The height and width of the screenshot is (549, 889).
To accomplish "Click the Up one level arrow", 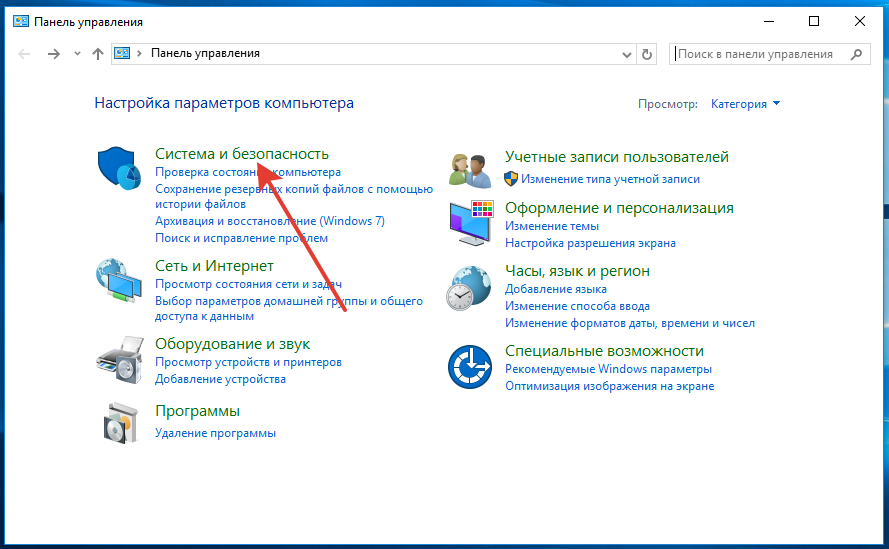I will pyautogui.click(x=98, y=54).
